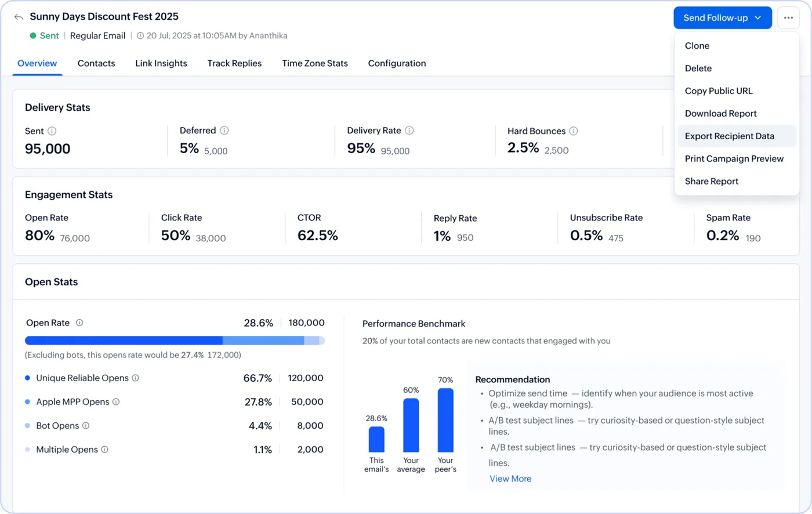The height and width of the screenshot is (514, 812).
Task: Click the Apple MPP Opens count 50,000
Action: pyautogui.click(x=307, y=401)
